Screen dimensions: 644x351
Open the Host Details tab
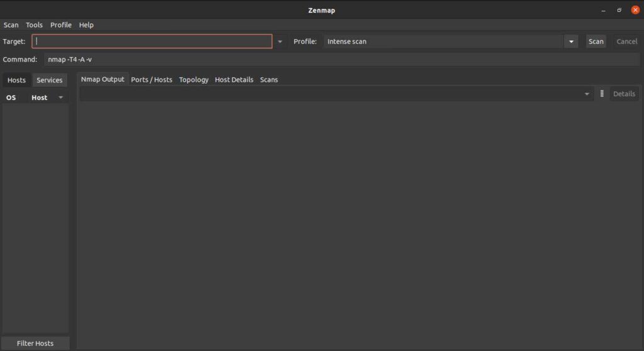pyautogui.click(x=234, y=80)
